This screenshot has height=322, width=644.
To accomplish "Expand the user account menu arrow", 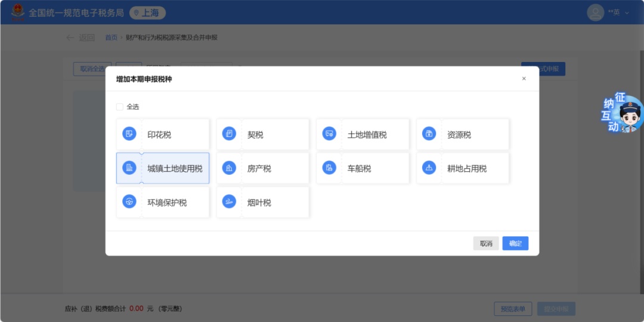I will click(627, 13).
